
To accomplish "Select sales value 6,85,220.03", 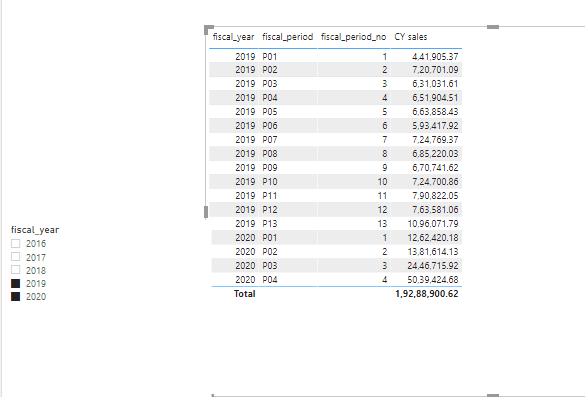I will click(435, 154).
